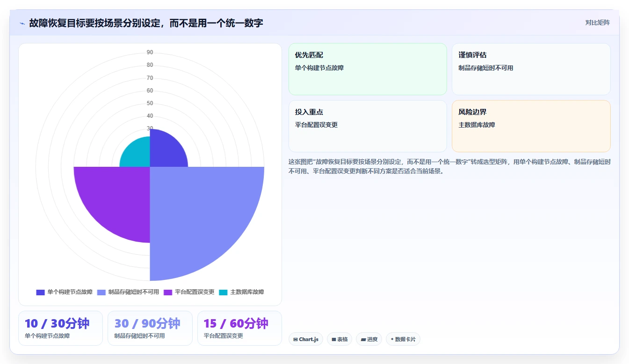
Task: Toggle the 单个构建节点故障 legend swatch
Action: (x=40, y=293)
